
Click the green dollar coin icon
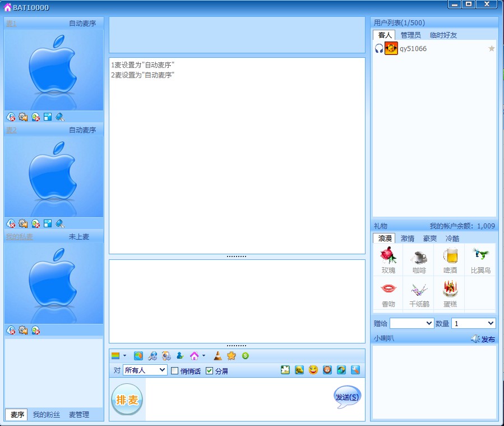pos(245,355)
